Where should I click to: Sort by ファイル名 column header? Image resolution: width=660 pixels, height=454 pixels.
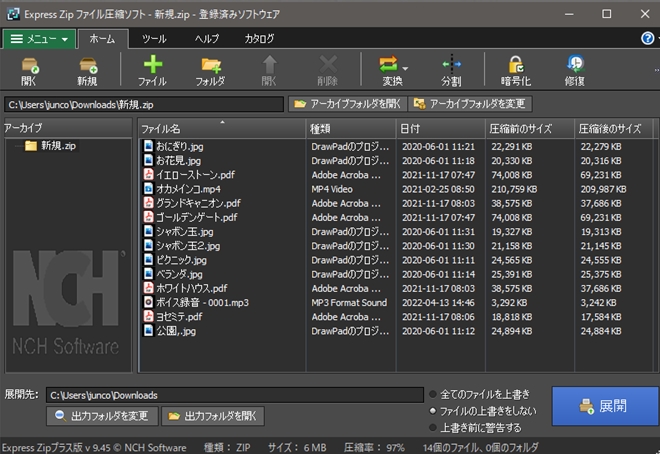pos(222,128)
